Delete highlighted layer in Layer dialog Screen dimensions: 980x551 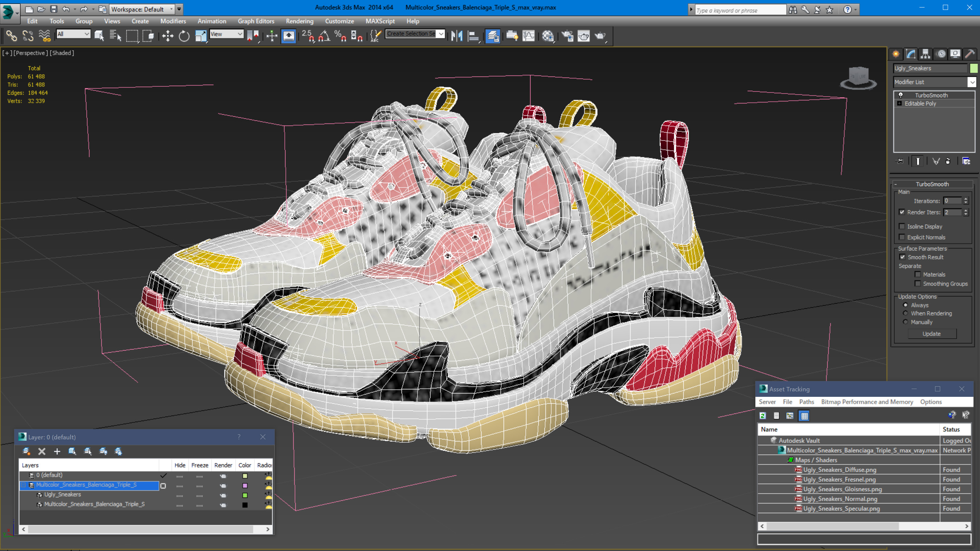pyautogui.click(x=42, y=451)
